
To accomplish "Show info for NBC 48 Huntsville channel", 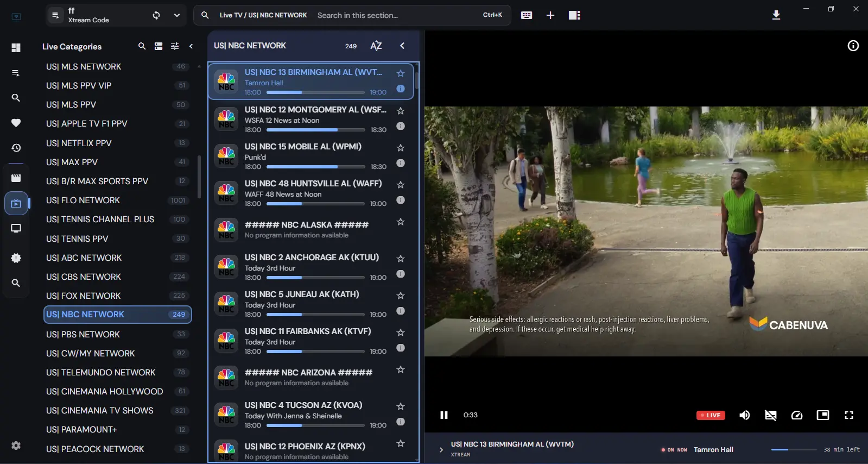I will click(x=401, y=200).
